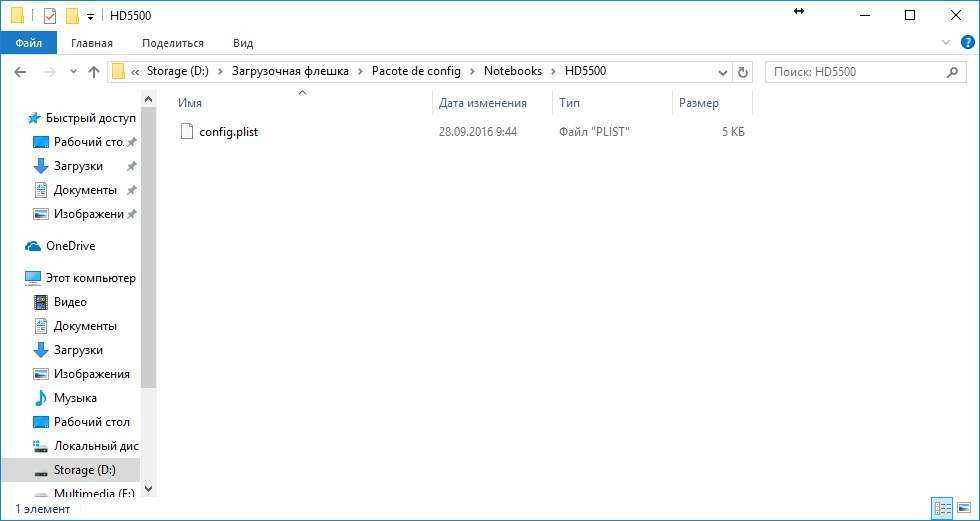
Task: Refresh the current folder view
Action: point(742,72)
